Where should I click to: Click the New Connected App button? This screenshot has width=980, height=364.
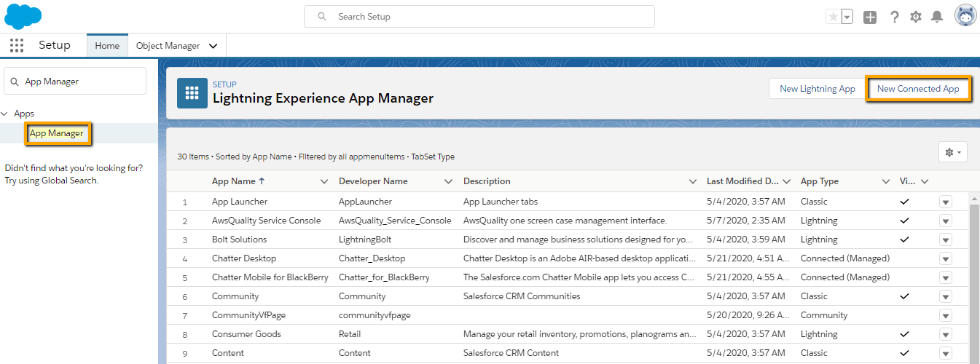coord(918,89)
